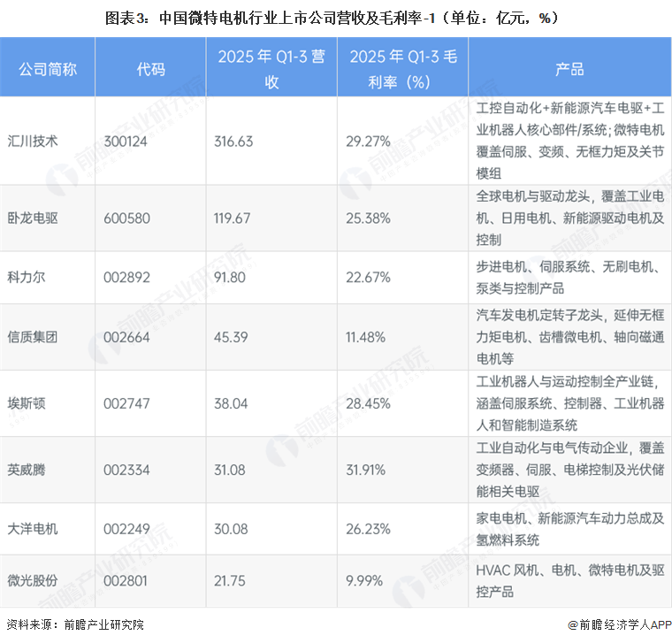Click revenue value 31.08
The width and height of the screenshot is (672, 643).
tap(230, 470)
